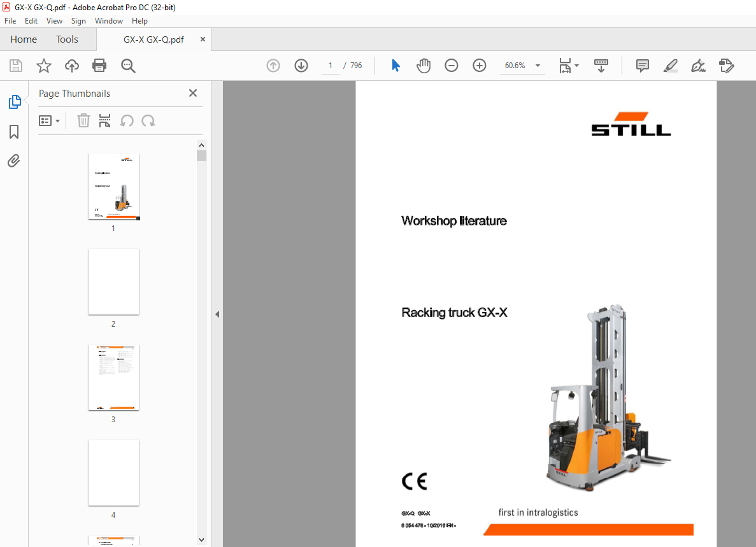Open Page Thumbnails sidebar icon
Screen dimensions: 756x547
pyautogui.click(x=15, y=102)
